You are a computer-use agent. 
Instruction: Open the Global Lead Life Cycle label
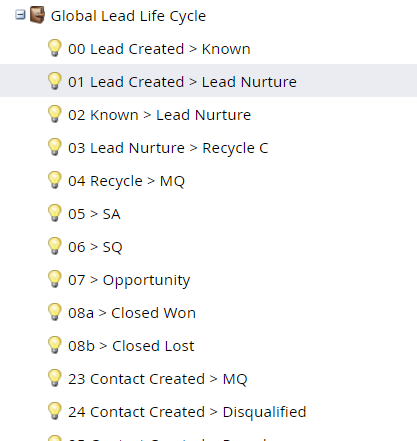click(128, 16)
